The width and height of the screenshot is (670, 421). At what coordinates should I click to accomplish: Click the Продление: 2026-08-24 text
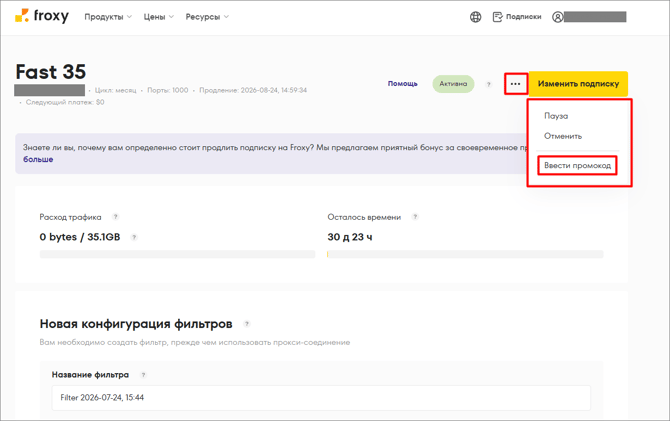click(x=253, y=90)
